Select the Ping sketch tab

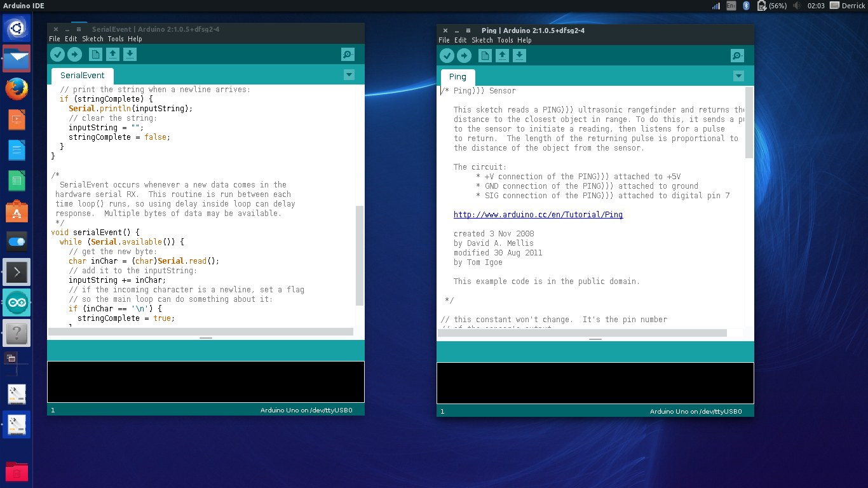pyautogui.click(x=458, y=77)
